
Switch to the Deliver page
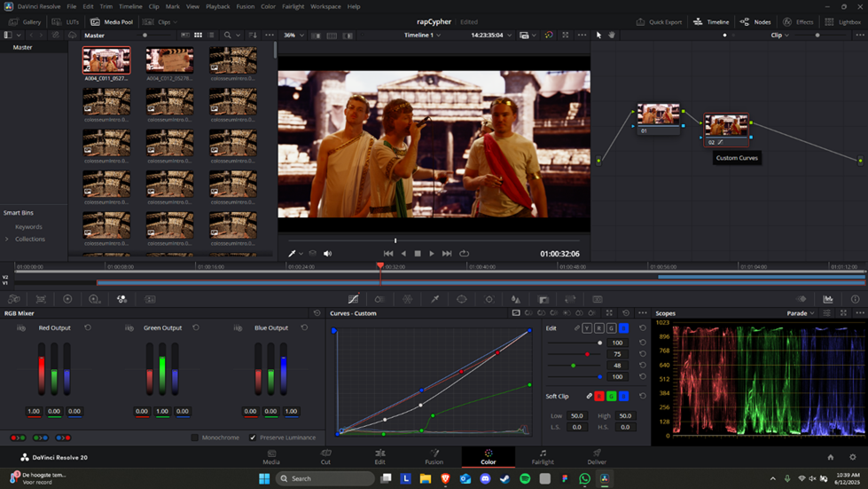point(597,457)
